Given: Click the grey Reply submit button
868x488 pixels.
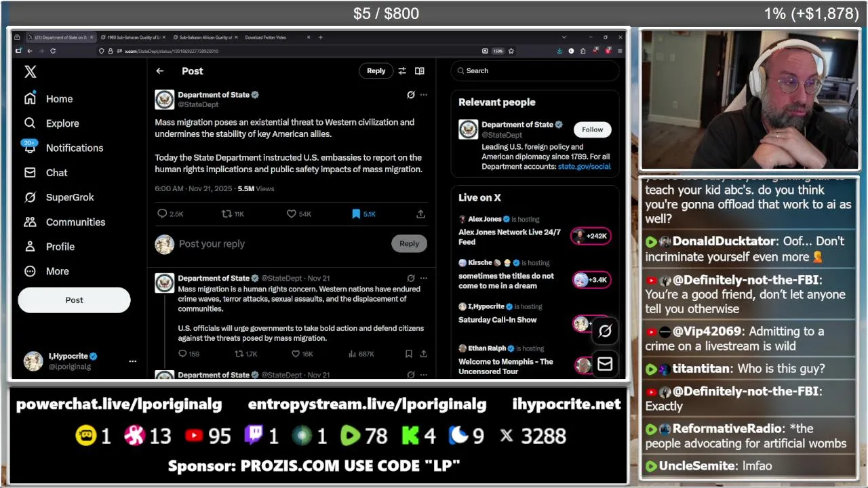Looking at the screenshot, I should coord(409,244).
